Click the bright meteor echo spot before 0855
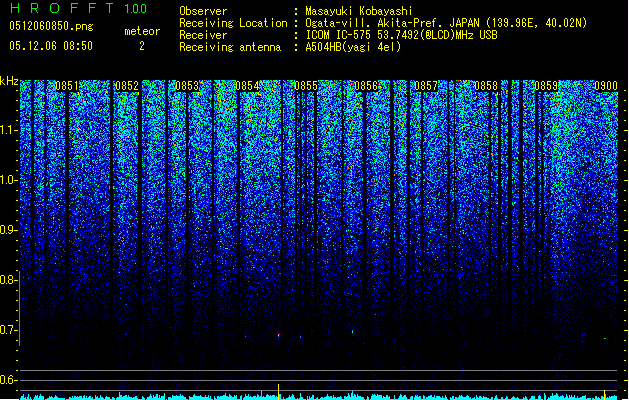Screen dimensions: 629x400 [279, 335]
